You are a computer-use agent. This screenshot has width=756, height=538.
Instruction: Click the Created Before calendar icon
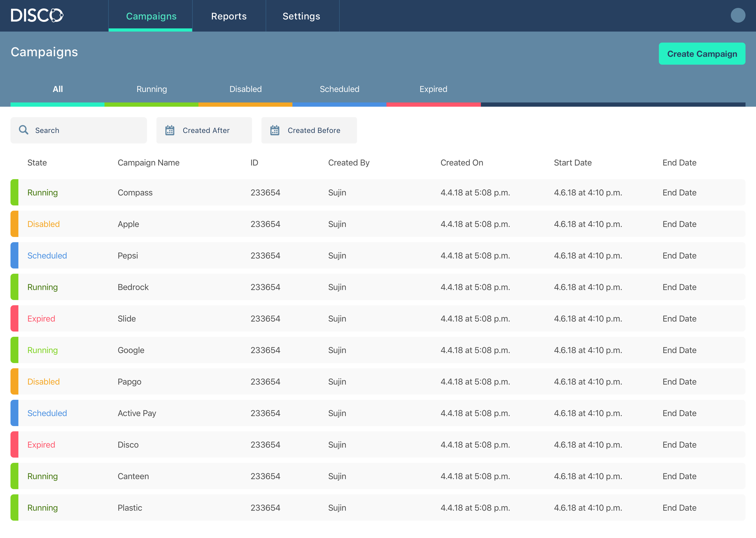(x=275, y=130)
